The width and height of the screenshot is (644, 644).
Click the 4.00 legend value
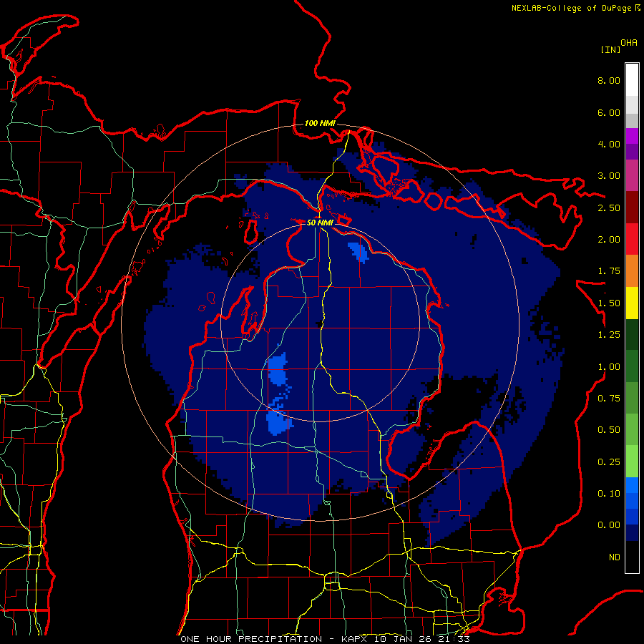(609, 144)
